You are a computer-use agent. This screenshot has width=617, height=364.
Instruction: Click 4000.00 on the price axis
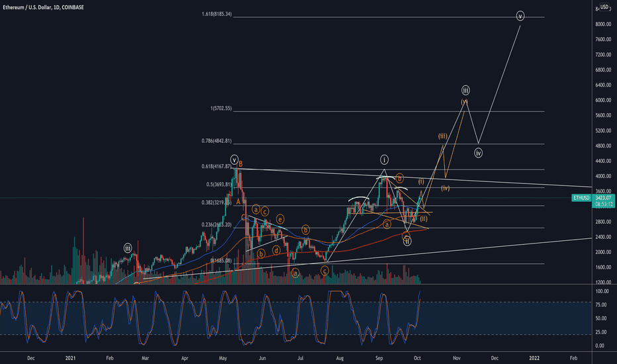(603, 176)
